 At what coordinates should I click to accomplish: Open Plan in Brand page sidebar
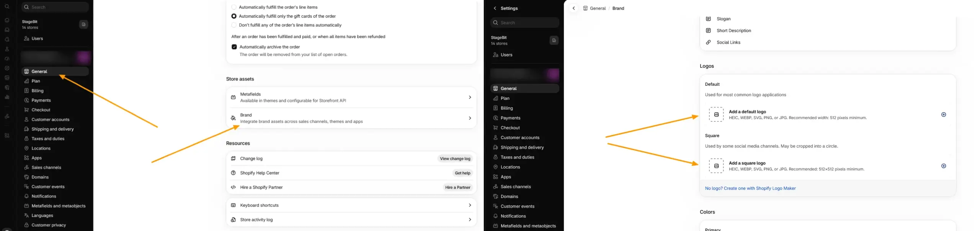click(505, 98)
